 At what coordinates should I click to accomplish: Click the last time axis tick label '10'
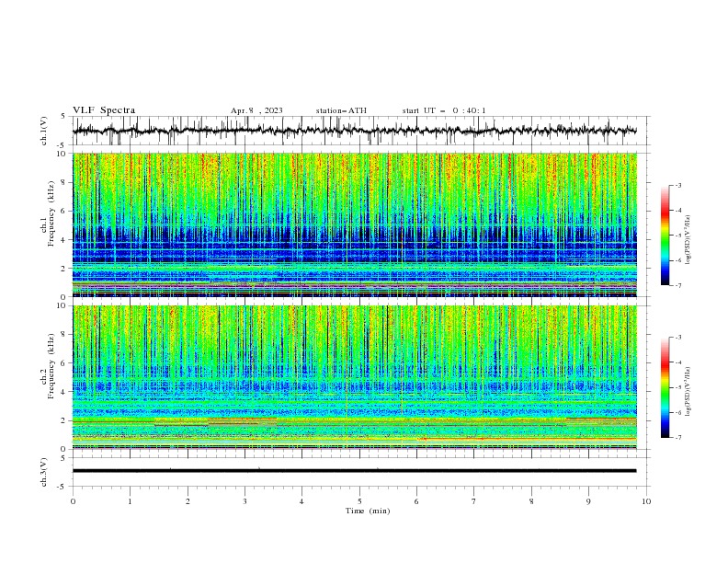coord(646,501)
